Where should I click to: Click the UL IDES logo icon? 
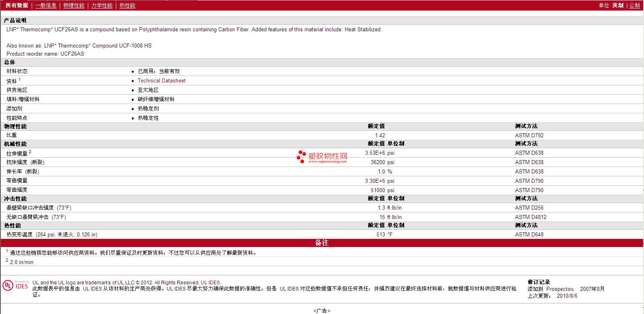click(x=15, y=285)
